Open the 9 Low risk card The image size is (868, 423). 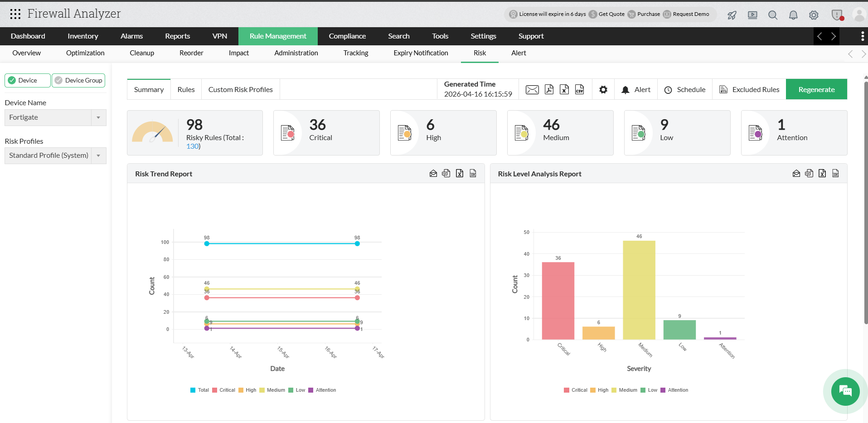677,133
